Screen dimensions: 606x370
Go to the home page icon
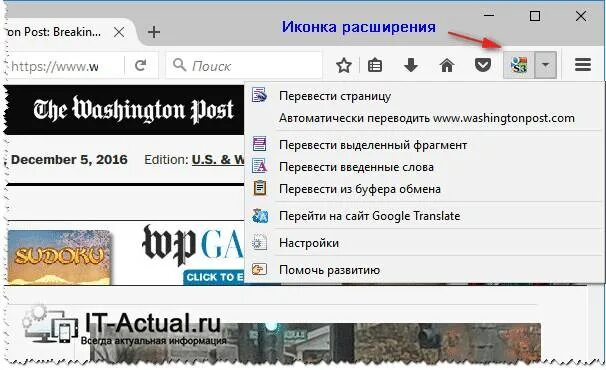point(447,65)
